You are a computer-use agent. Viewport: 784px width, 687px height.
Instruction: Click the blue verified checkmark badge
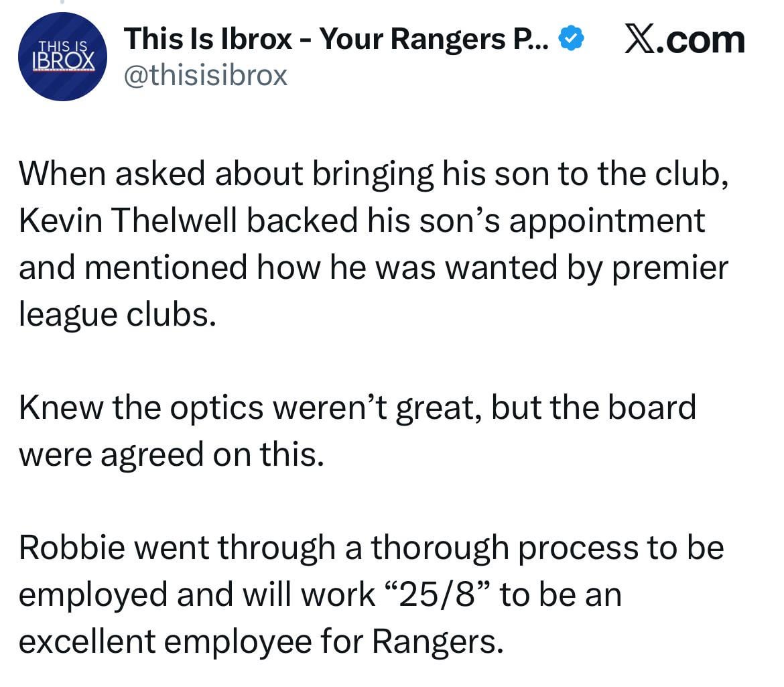570,40
